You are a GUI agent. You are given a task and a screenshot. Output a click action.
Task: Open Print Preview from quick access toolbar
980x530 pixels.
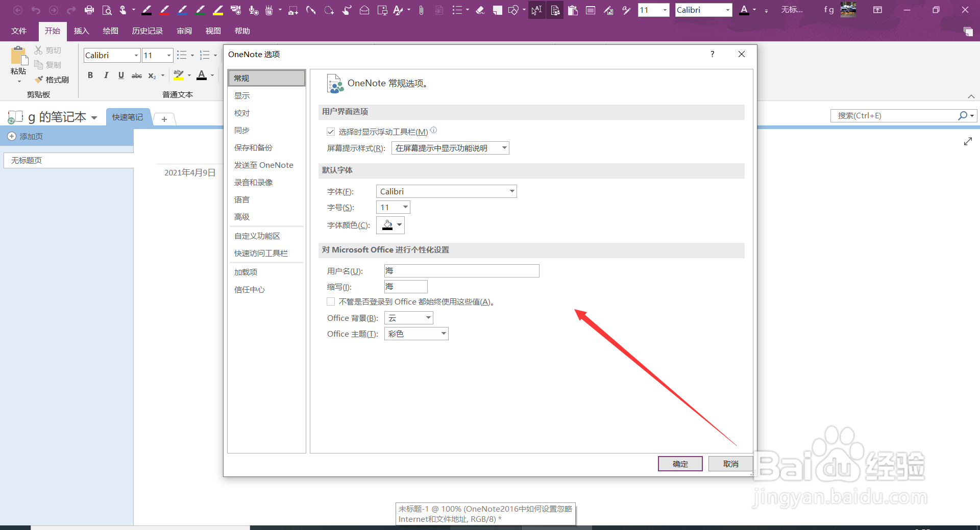107,10
